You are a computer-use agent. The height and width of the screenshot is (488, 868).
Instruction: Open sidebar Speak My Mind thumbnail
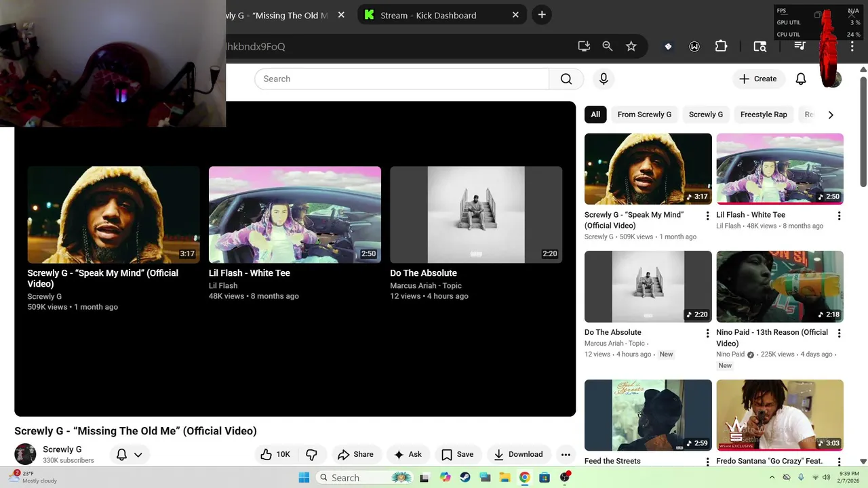tap(648, 169)
